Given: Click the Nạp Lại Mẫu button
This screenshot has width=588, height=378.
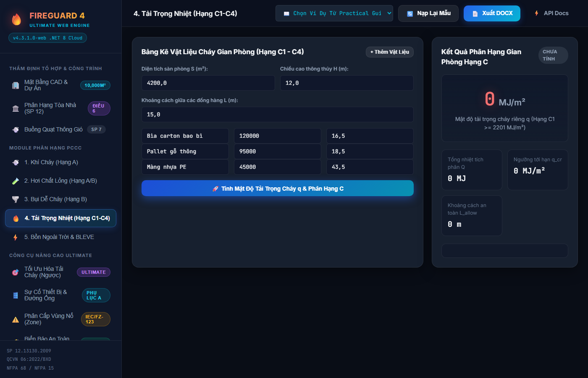Looking at the screenshot, I should pyautogui.click(x=429, y=13).
